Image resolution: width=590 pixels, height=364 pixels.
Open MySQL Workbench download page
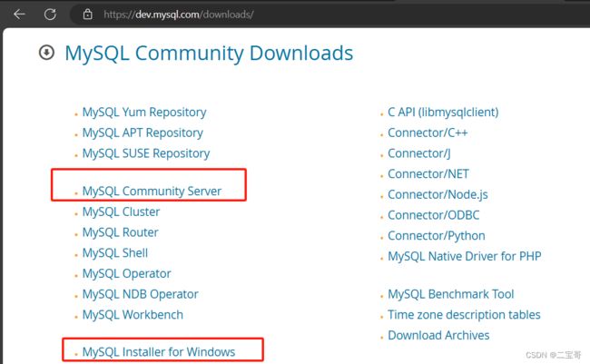[x=133, y=314]
